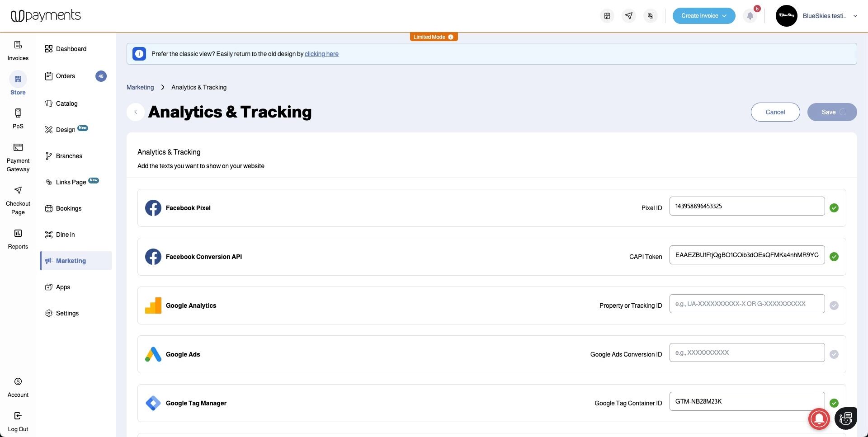Click grey check beside Google Analytics field
The height and width of the screenshot is (437, 868).
[834, 305]
